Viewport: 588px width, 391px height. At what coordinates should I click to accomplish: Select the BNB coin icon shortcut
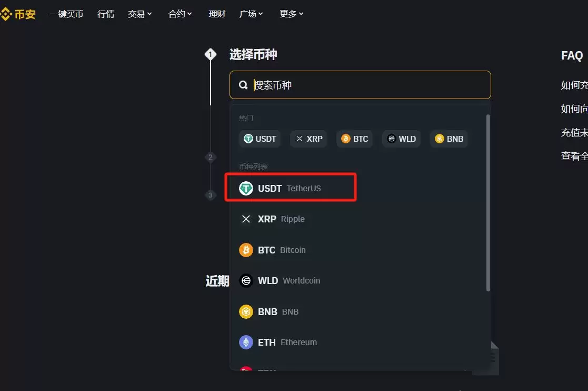tap(439, 139)
